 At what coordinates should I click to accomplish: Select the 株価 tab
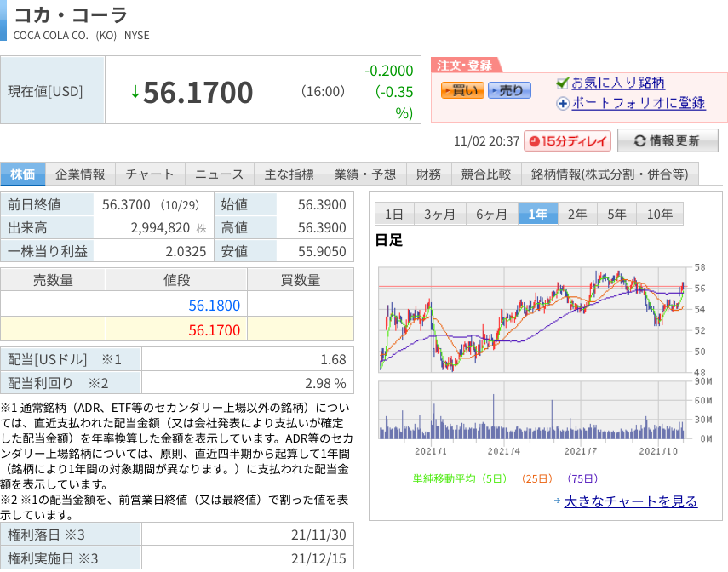23,174
